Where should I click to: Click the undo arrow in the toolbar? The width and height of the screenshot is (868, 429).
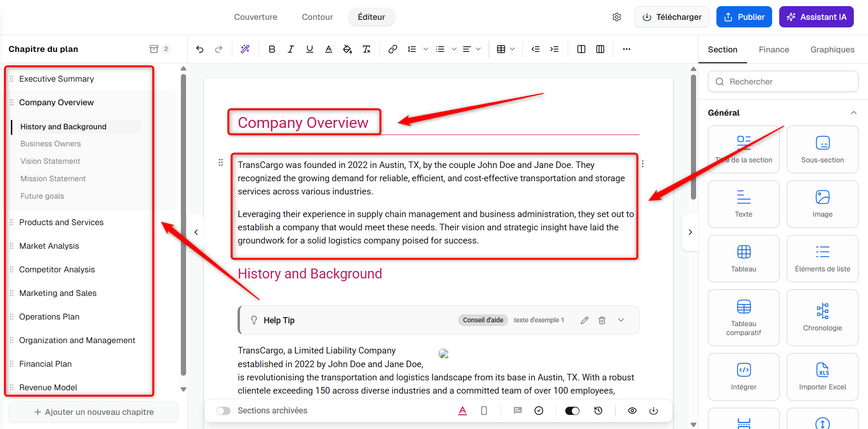(200, 49)
